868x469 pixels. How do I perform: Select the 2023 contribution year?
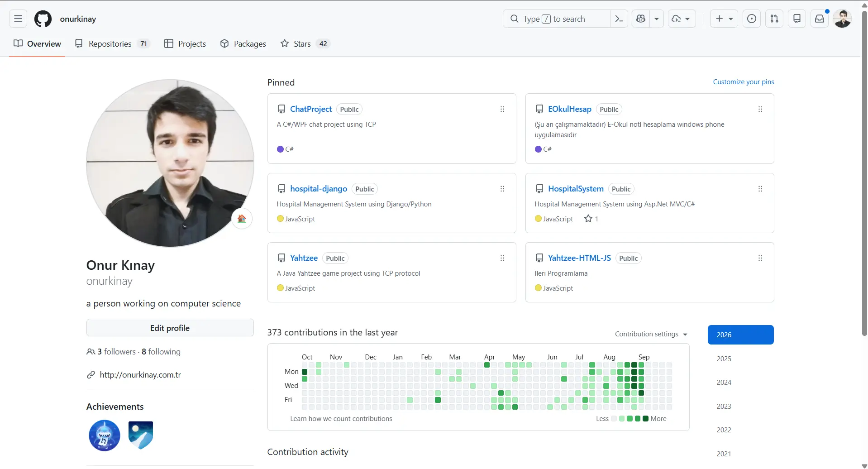[741, 406]
